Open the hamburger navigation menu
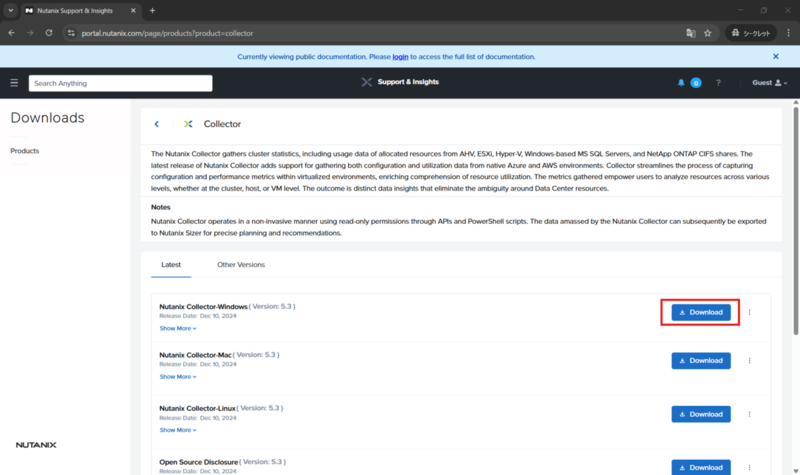The height and width of the screenshot is (475, 800). 14,83
